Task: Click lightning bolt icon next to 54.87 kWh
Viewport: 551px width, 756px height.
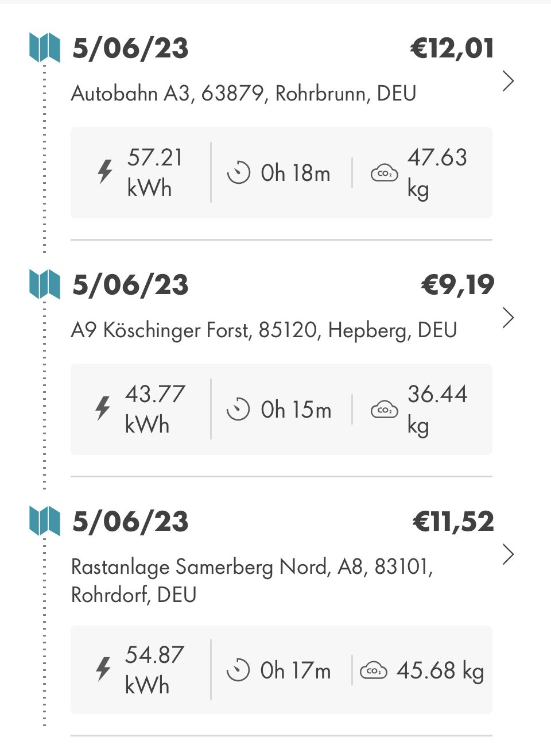Action: pyautogui.click(x=103, y=669)
